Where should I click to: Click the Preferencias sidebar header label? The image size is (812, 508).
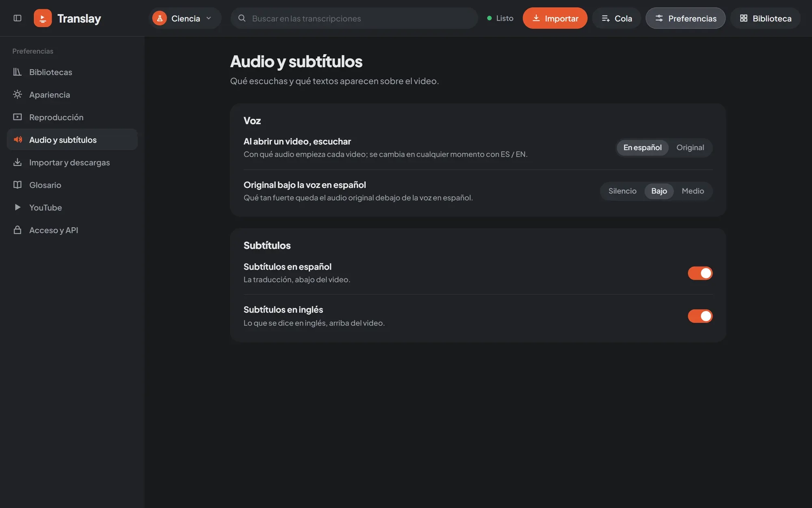coord(33,51)
